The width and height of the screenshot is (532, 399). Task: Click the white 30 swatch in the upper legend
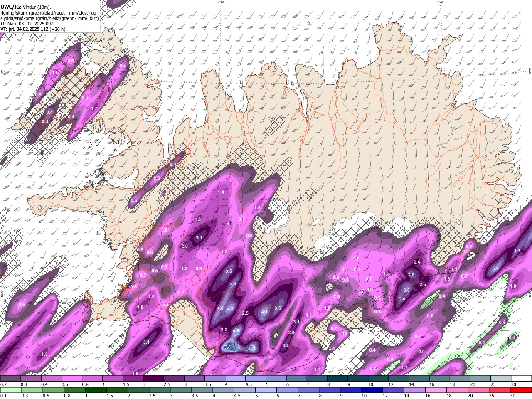pos(522,379)
